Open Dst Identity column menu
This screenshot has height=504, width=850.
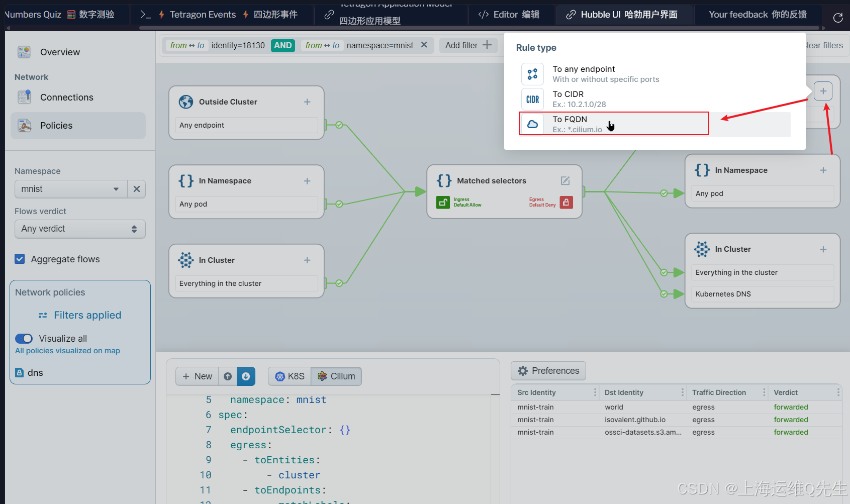(683, 392)
